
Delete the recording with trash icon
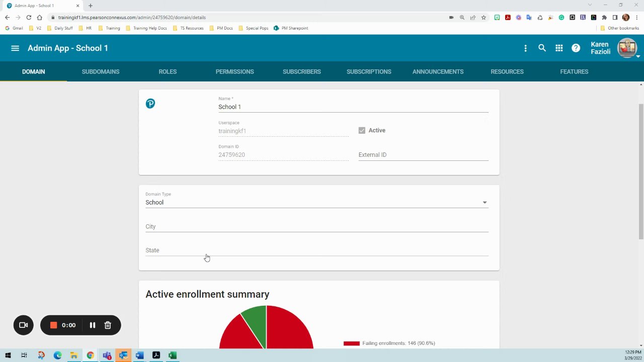click(x=108, y=325)
